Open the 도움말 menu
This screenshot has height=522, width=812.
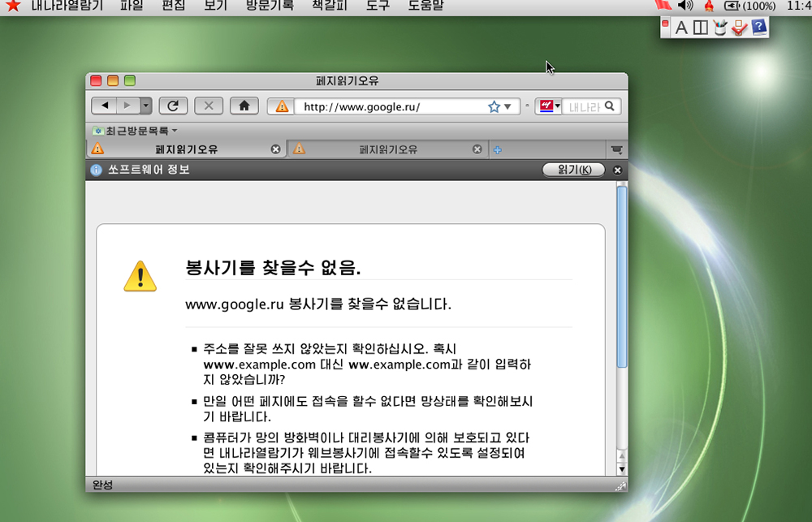point(425,5)
